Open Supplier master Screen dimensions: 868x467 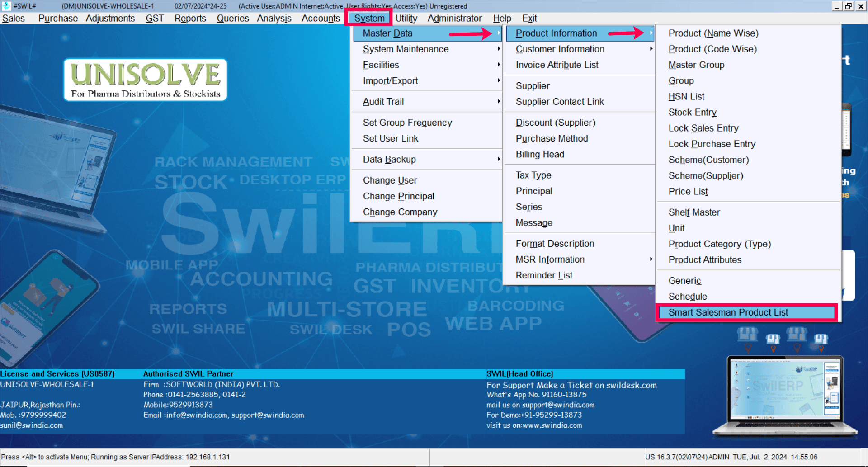pos(580,86)
